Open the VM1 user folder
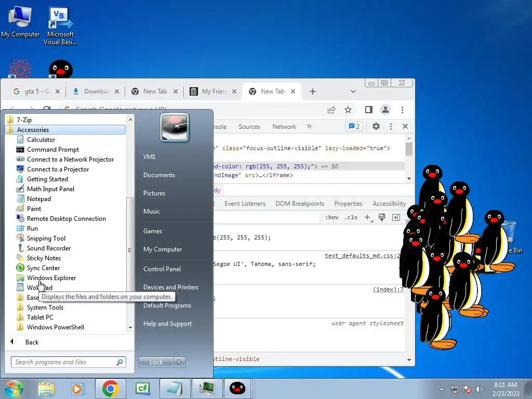 click(149, 156)
